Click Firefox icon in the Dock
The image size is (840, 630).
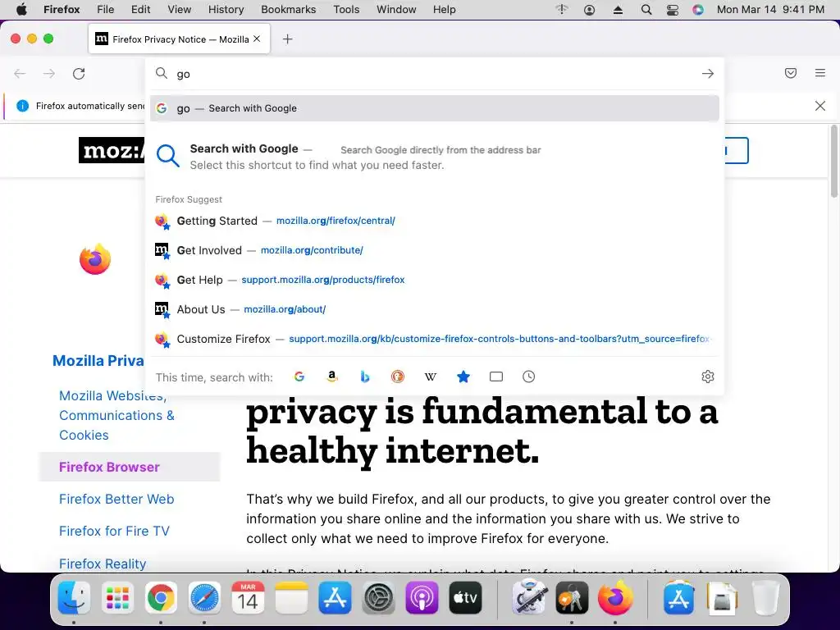point(615,597)
